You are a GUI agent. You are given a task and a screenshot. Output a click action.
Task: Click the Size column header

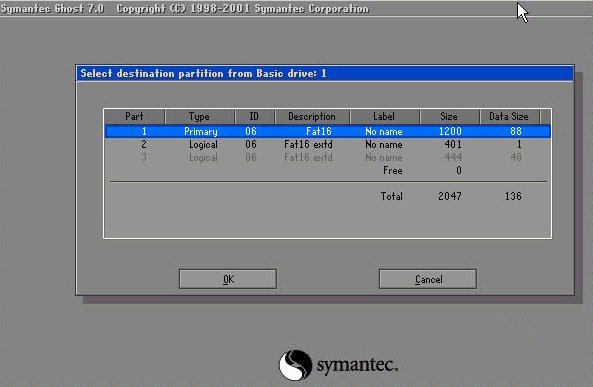(x=449, y=117)
